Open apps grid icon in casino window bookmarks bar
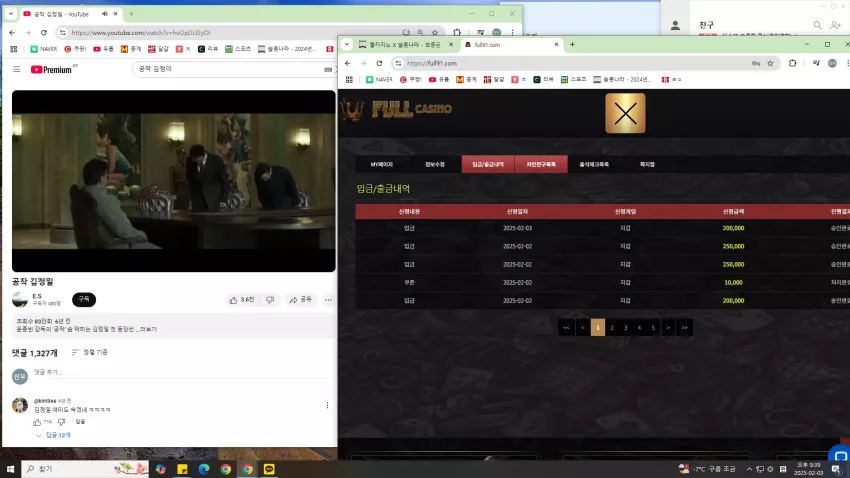Image resolution: width=850 pixels, height=478 pixels. [x=349, y=79]
